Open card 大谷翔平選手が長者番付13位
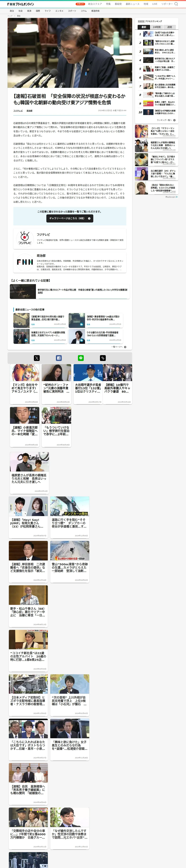 [88, 384]
